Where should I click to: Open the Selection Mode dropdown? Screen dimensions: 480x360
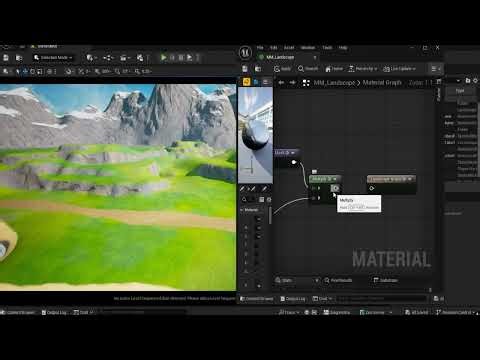pos(53,58)
